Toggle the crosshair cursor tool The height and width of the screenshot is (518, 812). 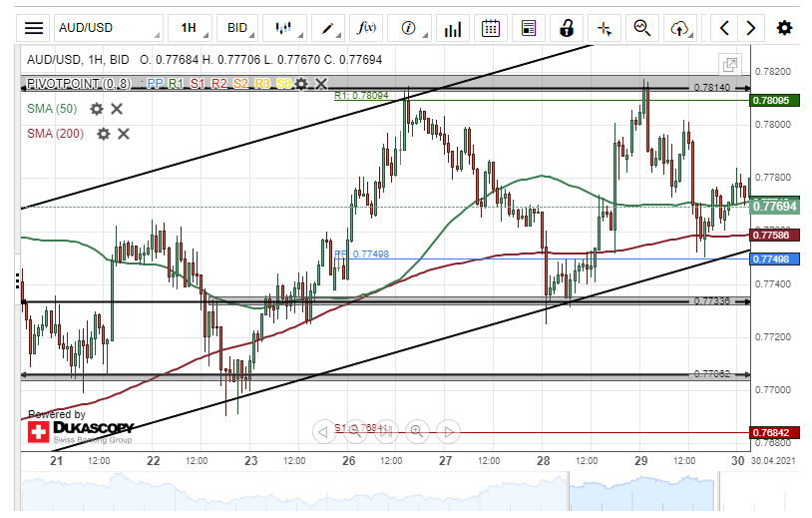click(x=605, y=28)
